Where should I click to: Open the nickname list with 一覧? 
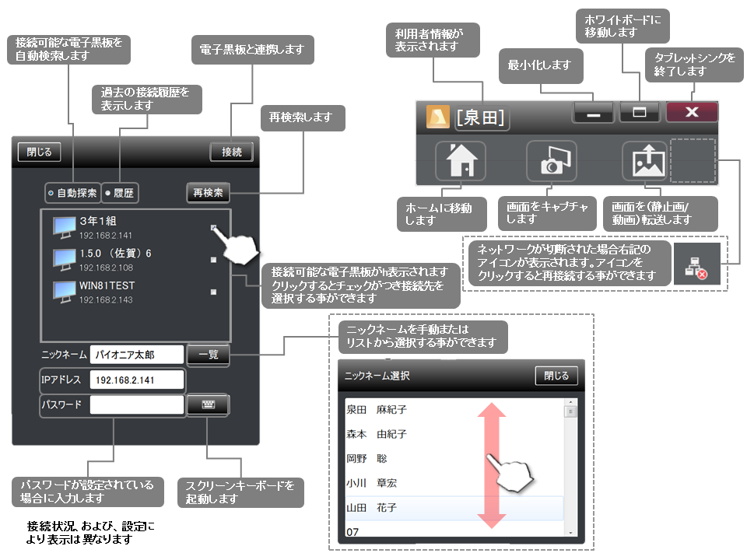208,354
